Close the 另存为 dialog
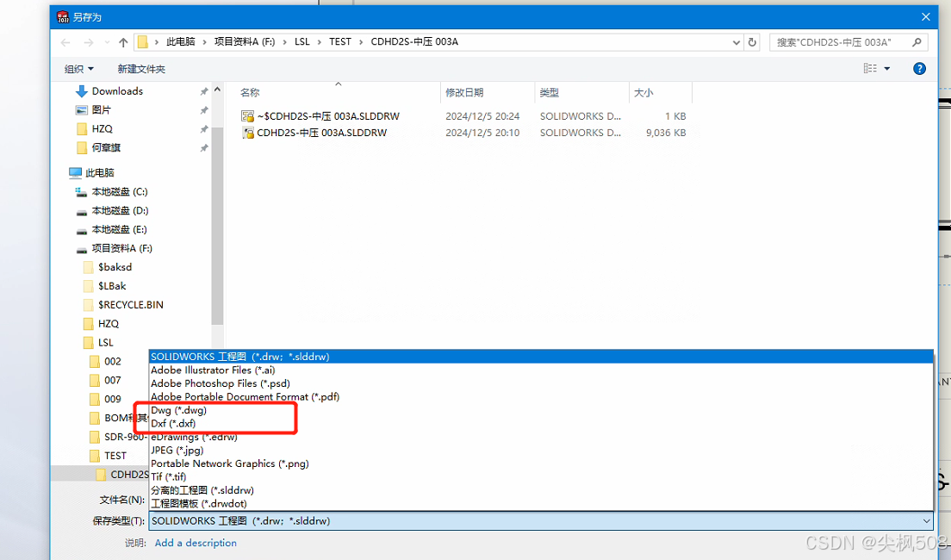Image resolution: width=951 pixels, height=560 pixels. point(925,17)
